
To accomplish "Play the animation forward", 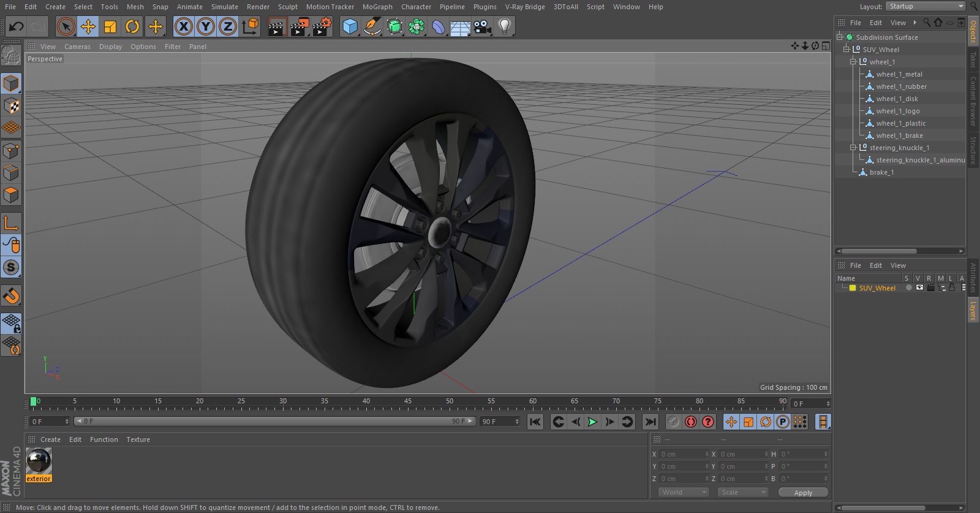I will pyautogui.click(x=592, y=422).
